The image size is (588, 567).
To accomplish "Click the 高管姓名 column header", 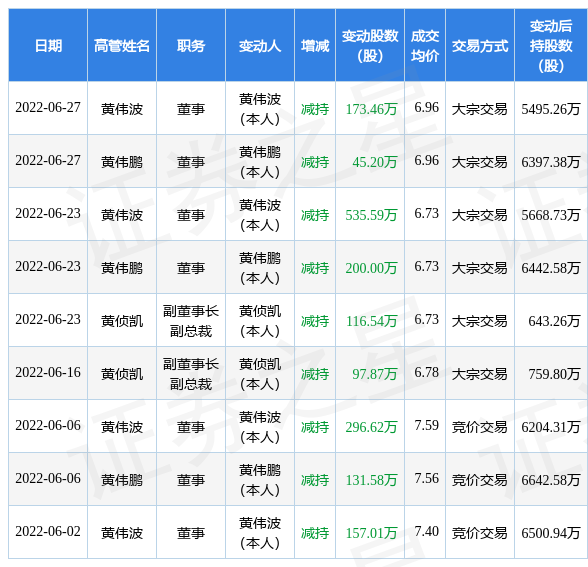I will coord(122,45).
